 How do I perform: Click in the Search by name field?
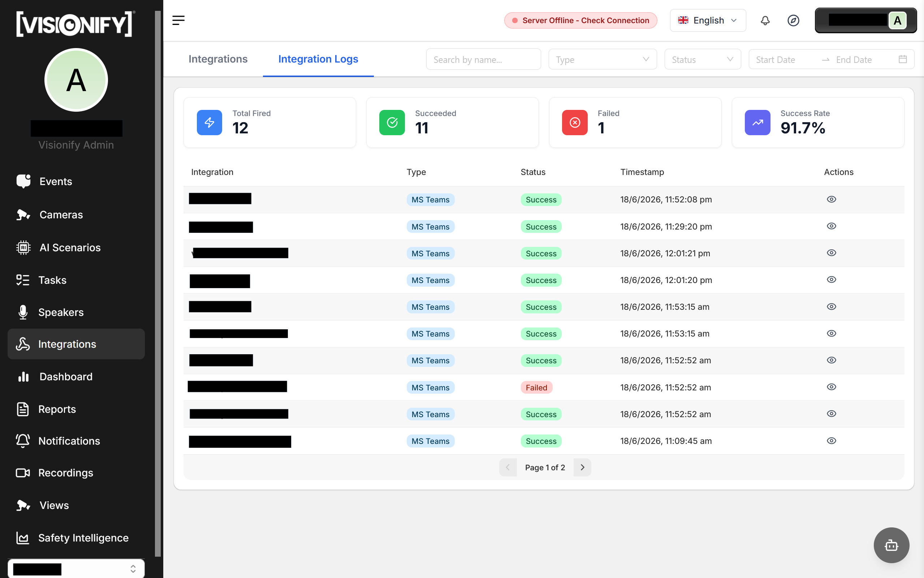coord(483,59)
